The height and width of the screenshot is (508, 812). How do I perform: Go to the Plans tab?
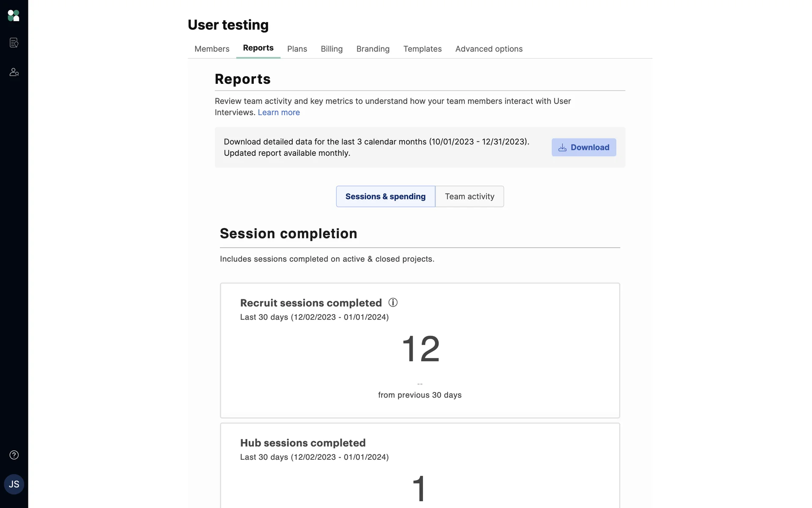(x=297, y=49)
